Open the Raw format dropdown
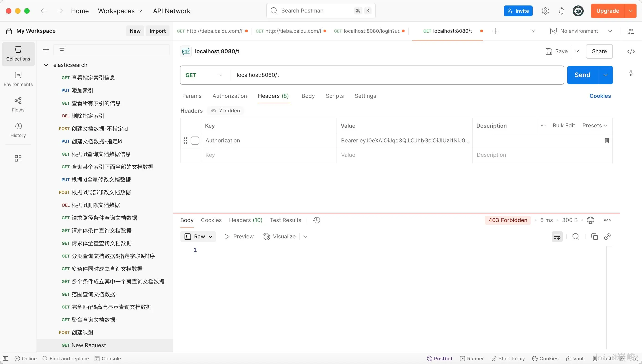Viewport: 642px width, 364px height. tap(198, 237)
